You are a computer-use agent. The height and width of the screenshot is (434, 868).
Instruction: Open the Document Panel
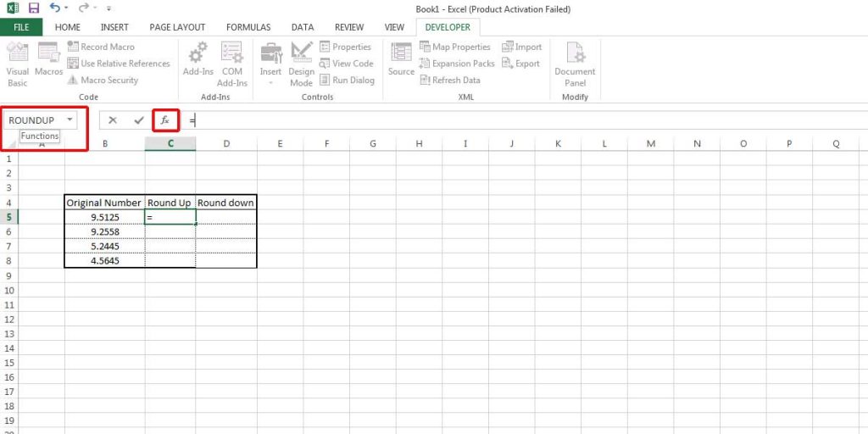576,64
